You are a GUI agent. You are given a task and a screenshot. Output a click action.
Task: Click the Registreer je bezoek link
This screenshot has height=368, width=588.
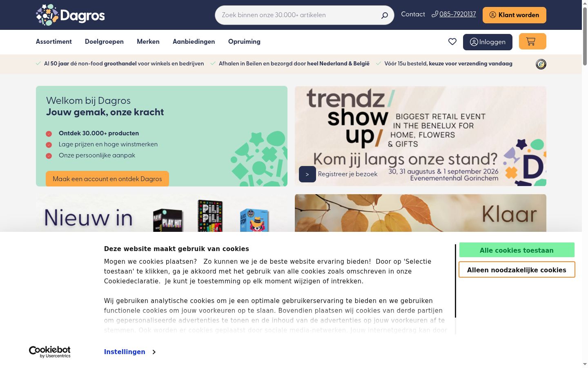click(348, 174)
